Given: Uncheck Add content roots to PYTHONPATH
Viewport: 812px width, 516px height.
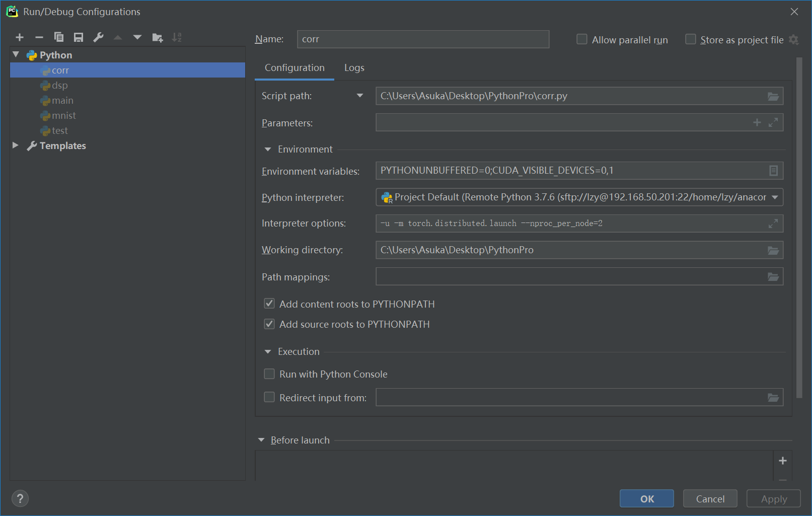Looking at the screenshot, I should tap(269, 304).
